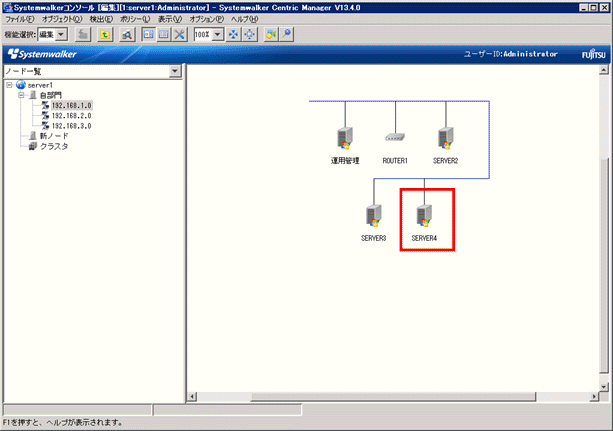Open the ポリシー(L) menu
Screen dimensions: 613x431
[135, 19]
